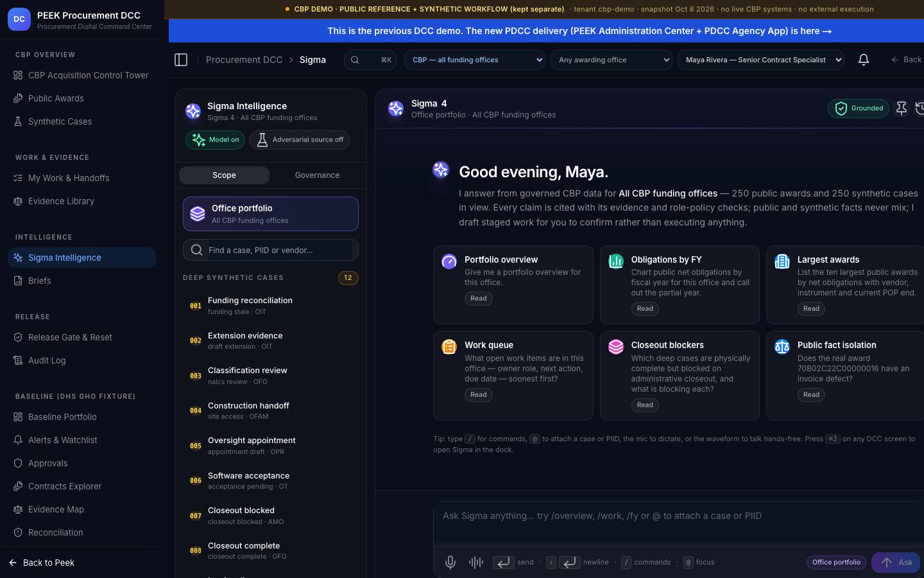Click the Sigma 4 sparkle icon in chat header
This screenshot has height=578, width=924.
(396, 109)
